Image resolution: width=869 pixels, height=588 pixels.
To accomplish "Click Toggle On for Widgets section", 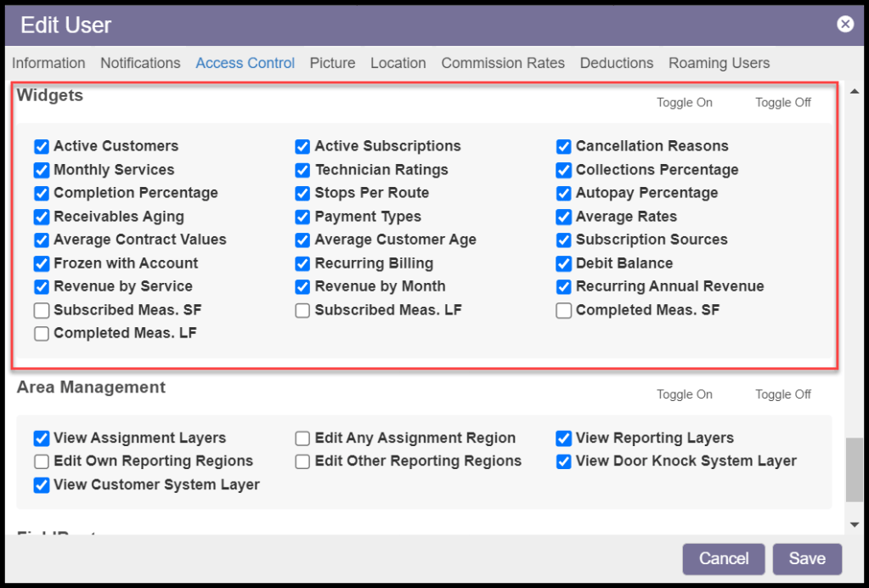I will pos(685,103).
